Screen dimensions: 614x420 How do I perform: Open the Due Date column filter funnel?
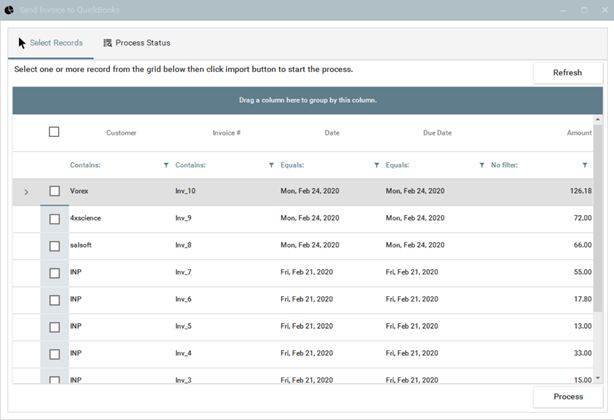tap(481, 165)
